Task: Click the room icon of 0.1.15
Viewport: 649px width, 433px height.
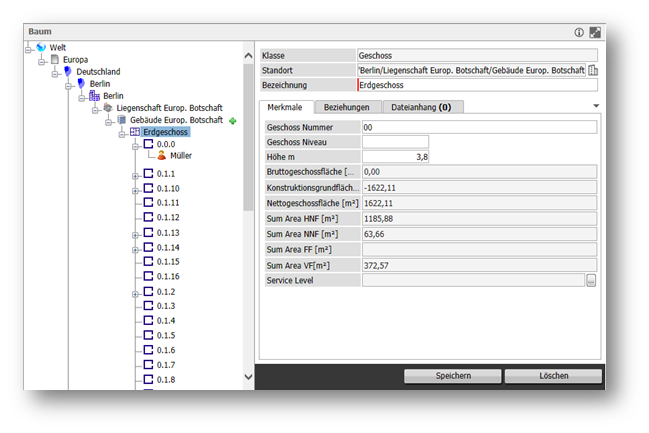Action: click(x=148, y=261)
